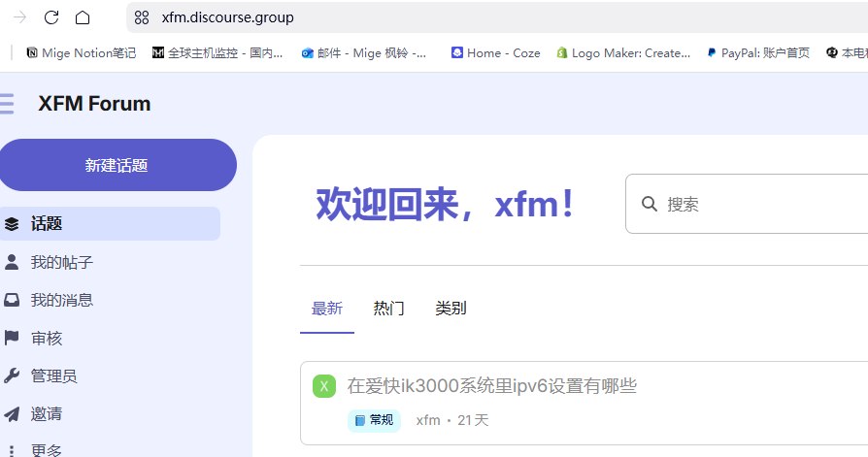
Task: Click the 21 天 timestamp on topic
Action: click(x=473, y=420)
